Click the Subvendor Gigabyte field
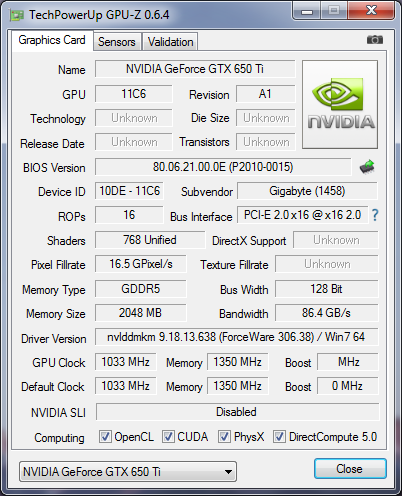402x496 pixels. click(307, 191)
